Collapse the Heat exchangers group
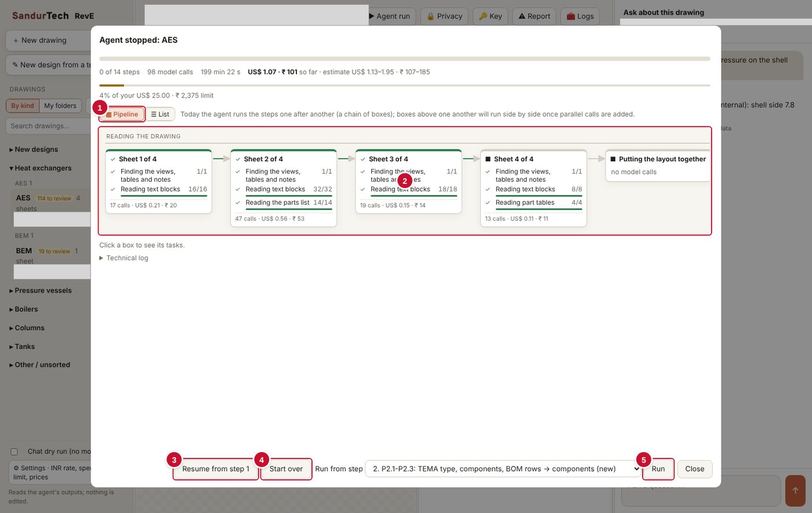 tap(41, 168)
